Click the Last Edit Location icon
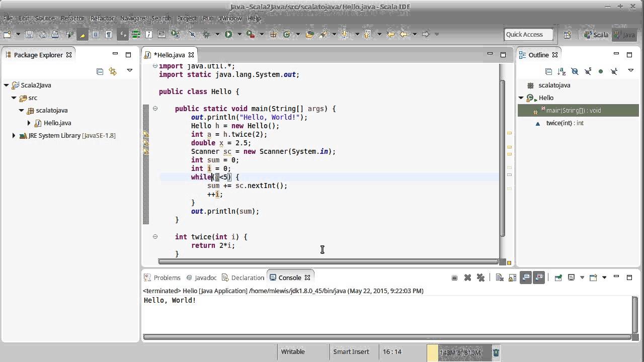 coord(390,34)
